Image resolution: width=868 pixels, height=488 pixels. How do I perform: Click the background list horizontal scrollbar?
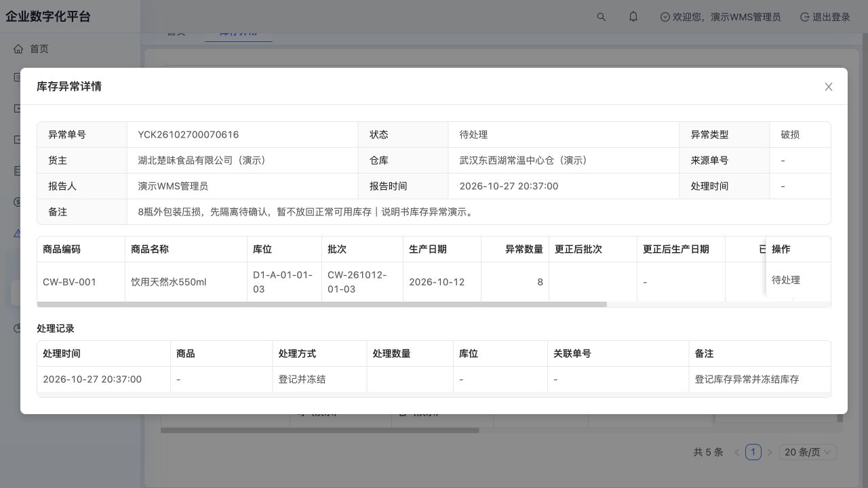pyautogui.click(x=320, y=430)
